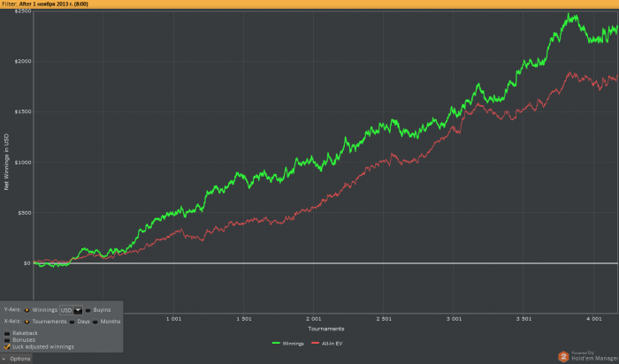The width and height of the screenshot is (619, 364).
Task: Click the red All-In EV legend swatch
Action: (x=315, y=344)
